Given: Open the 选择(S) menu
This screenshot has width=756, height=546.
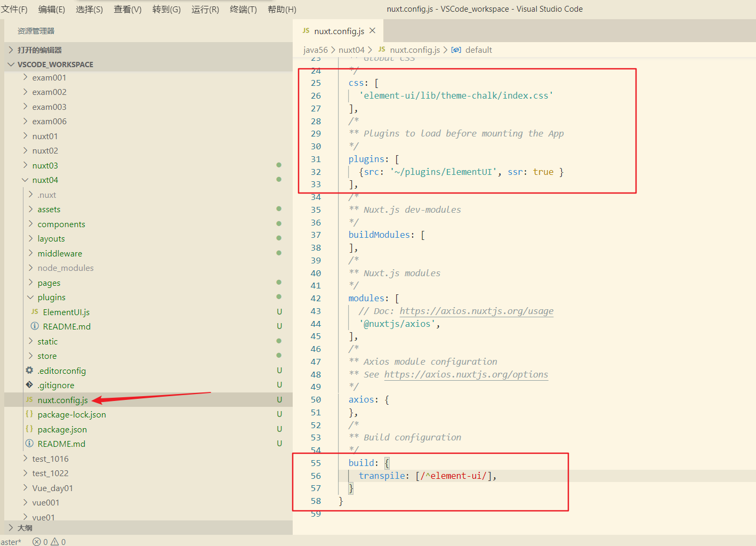Looking at the screenshot, I should [90, 9].
